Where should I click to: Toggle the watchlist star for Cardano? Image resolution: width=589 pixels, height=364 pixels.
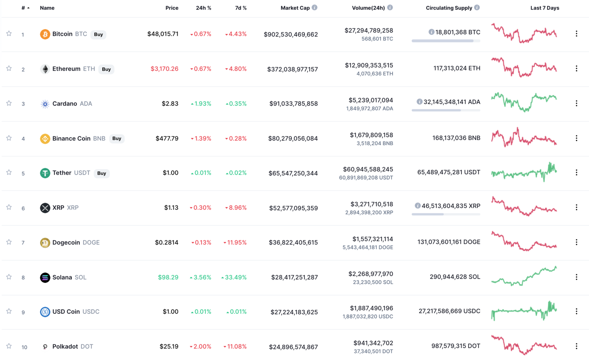pyautogui.click(x=9, y=103)
